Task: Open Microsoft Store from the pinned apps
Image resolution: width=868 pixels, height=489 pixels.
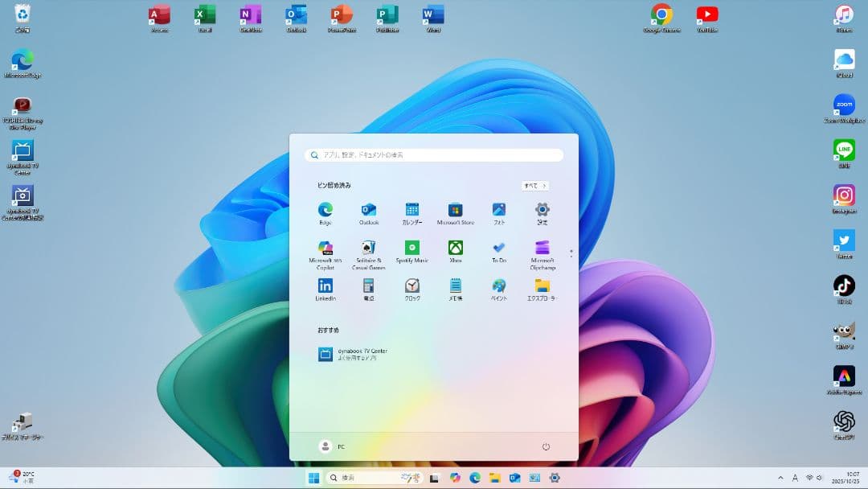Action: [x=456, y=208]
